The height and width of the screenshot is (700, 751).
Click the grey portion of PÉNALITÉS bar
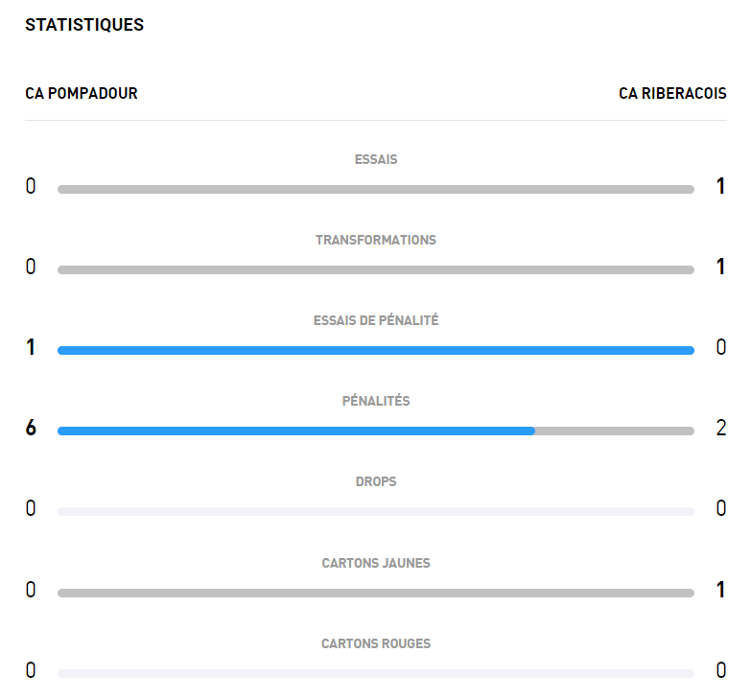click(614, 432)
